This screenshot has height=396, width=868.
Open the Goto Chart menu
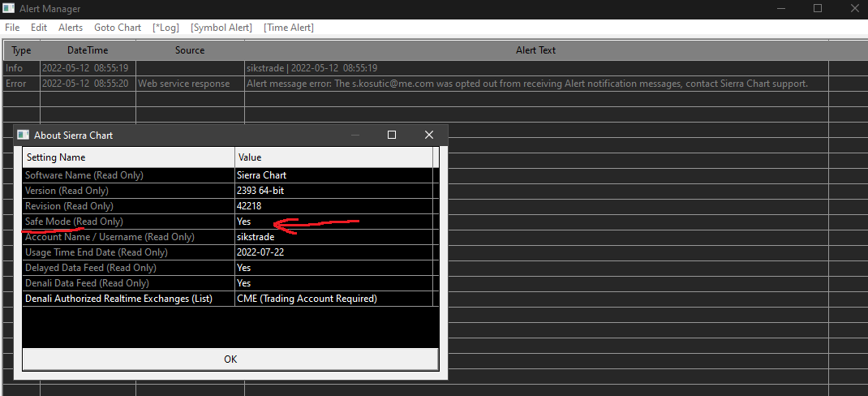point(118,27)
